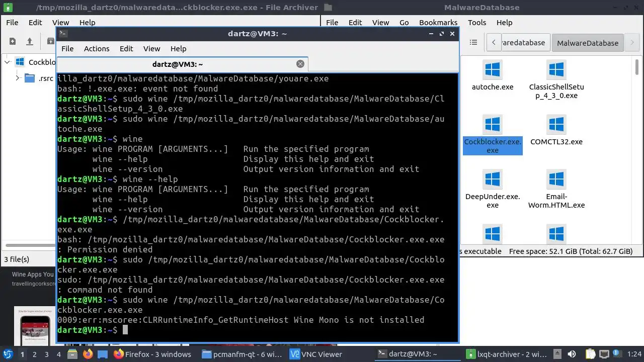Screen dimensions: 644x362
Task: Click clipboard tray icon
Action: (590, 354)
